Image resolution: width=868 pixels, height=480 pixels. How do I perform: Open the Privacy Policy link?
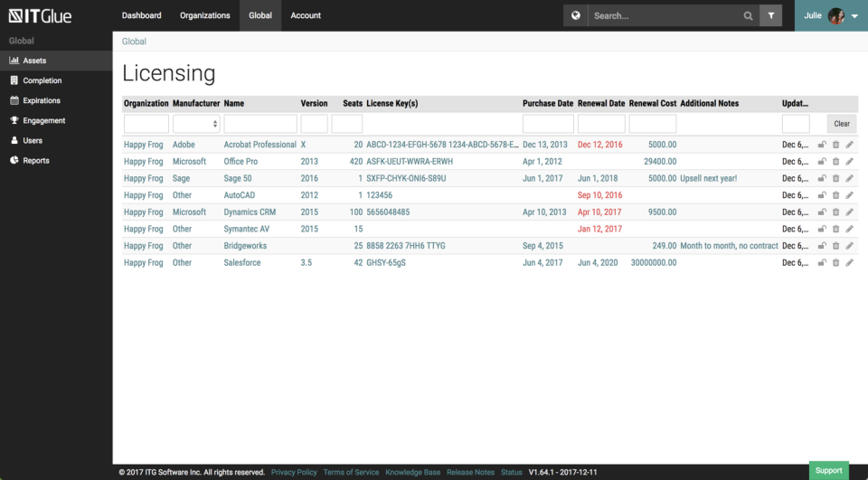[294, 472]
